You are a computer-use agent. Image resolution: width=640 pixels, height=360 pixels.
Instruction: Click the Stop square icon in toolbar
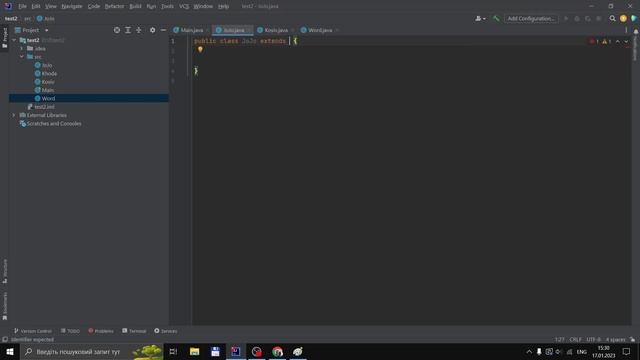click(599, 18)
